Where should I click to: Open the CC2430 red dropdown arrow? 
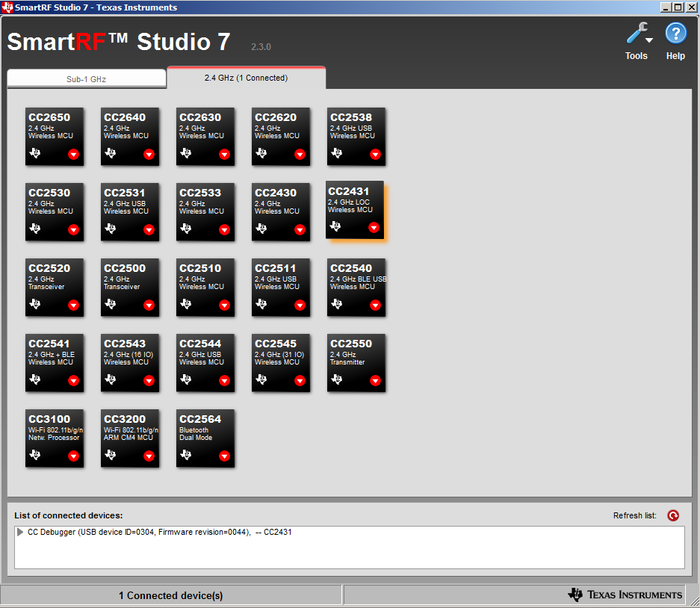pyautogui.click(x=300, y=230)
